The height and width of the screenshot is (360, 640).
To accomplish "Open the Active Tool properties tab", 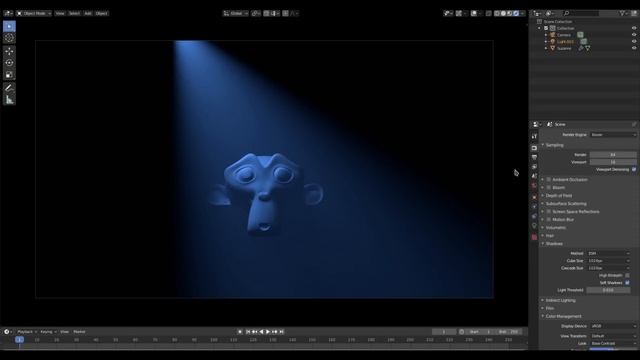I will [534, 136].
